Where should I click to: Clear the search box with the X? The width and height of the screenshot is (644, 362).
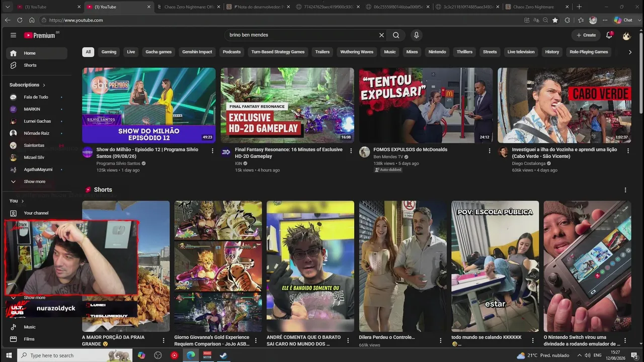click(x=381, y=35)
